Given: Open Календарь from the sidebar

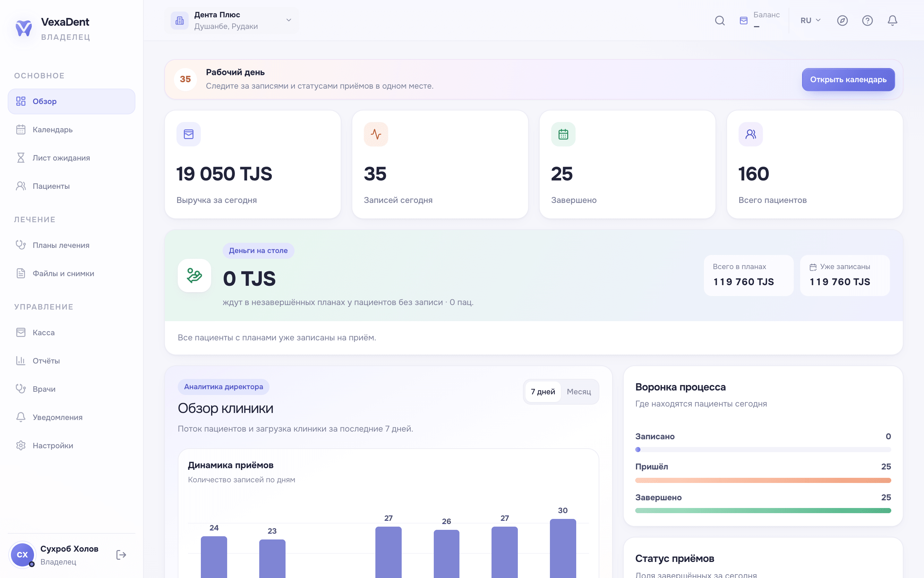Looking at the screenshot, I should click(72, 130).
